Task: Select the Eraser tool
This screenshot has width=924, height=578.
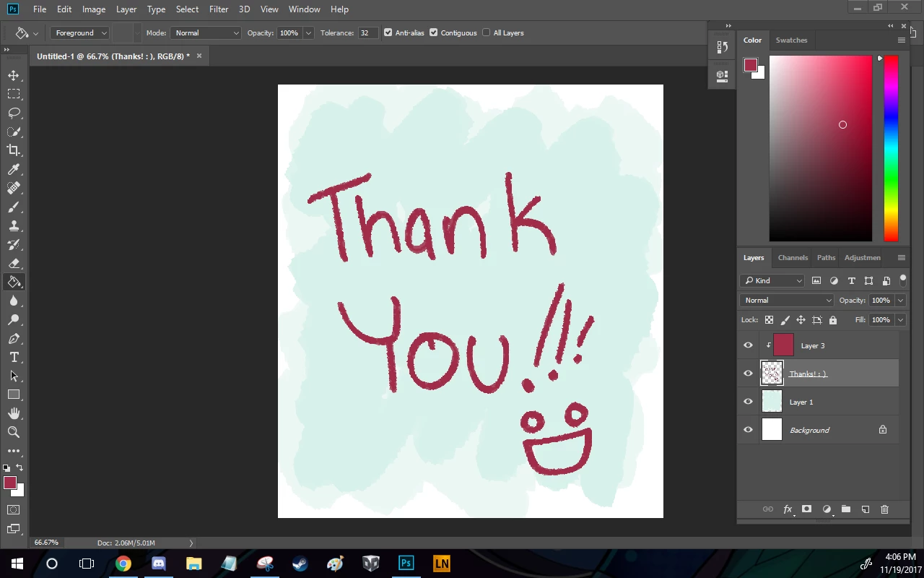Action: point(14,263)
